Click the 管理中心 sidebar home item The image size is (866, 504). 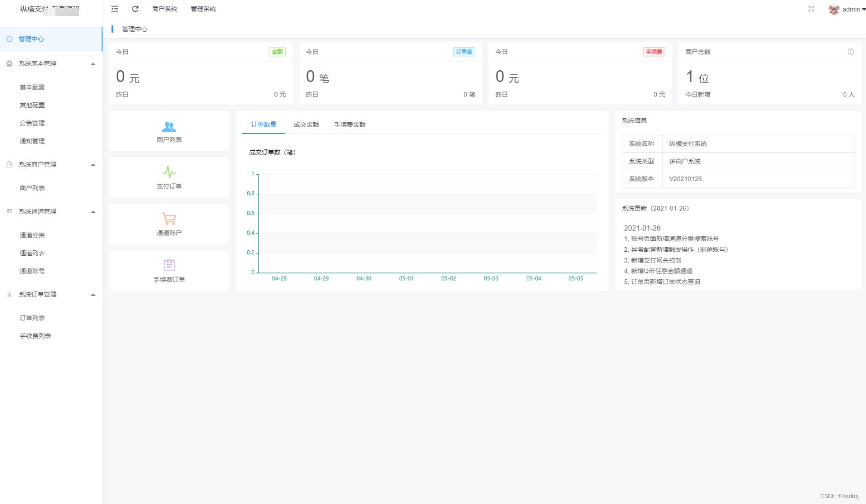click(x=31, y=39)
